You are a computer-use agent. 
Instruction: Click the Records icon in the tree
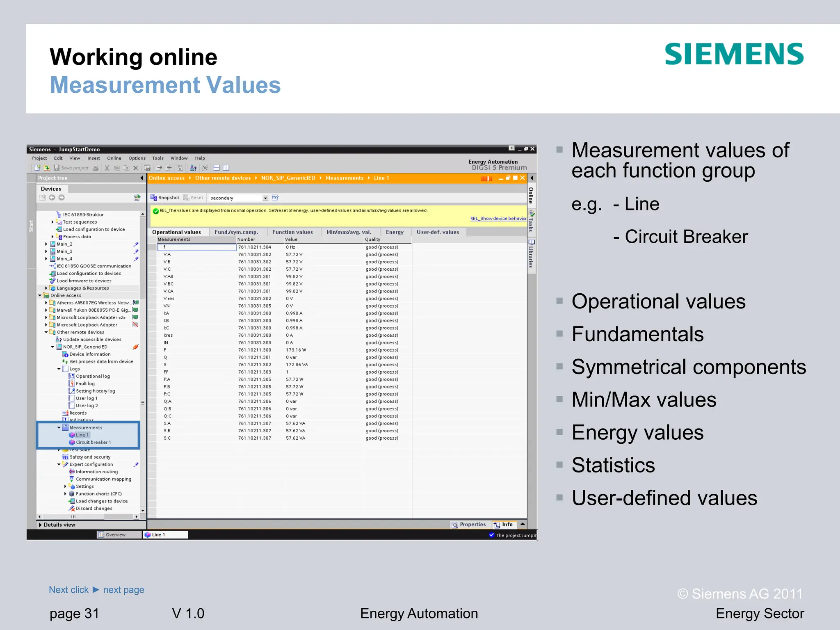(x=65, y=413)
